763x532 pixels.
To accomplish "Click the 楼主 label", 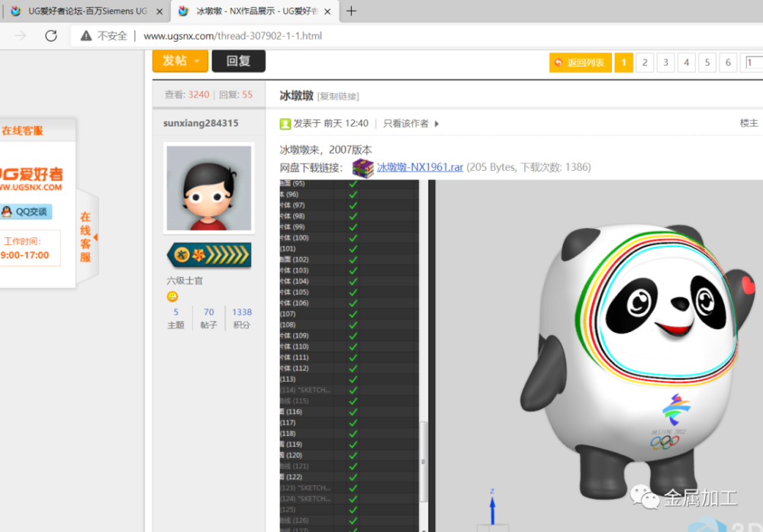I will tap(749, 123).
